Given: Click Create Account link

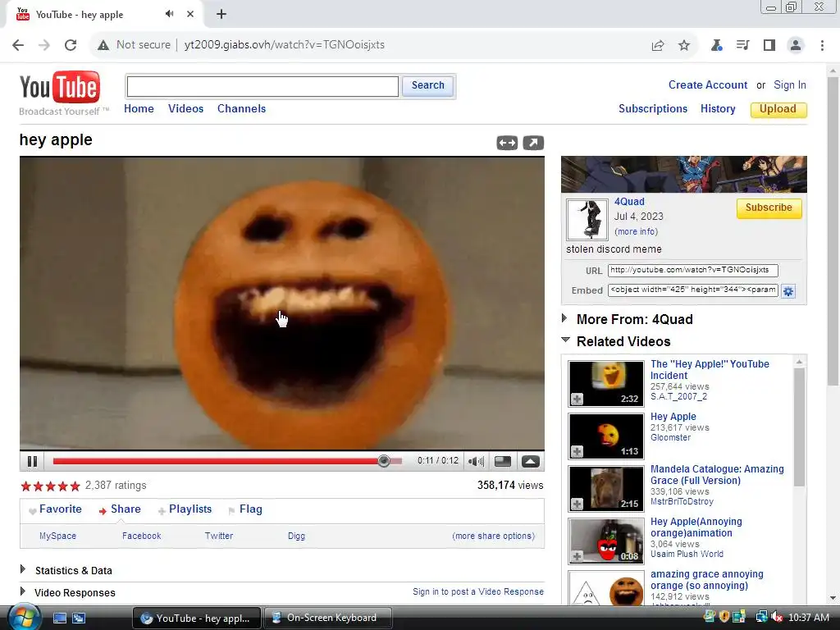Looking at the screenshot, I should click(708, 85).
